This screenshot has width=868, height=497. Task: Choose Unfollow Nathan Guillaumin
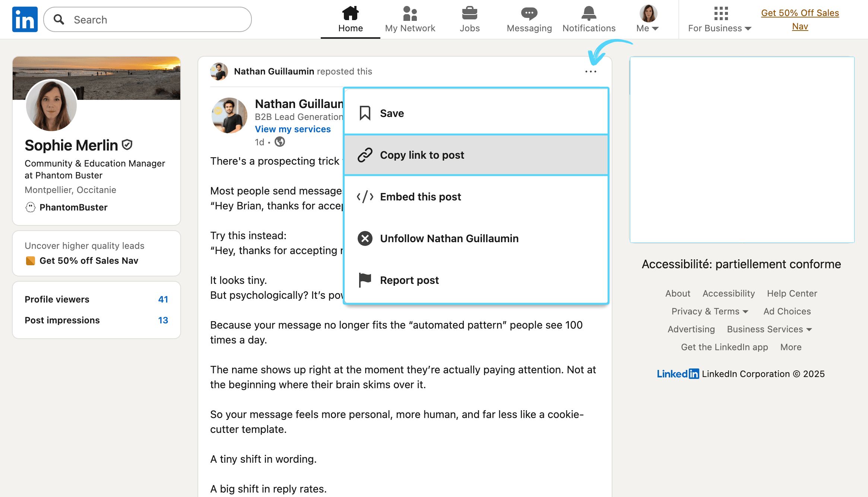pyautogui.click(x=476, y=238)
